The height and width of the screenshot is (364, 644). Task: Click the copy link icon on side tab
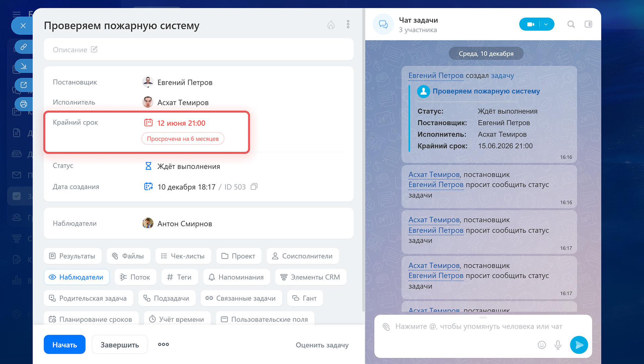23,47
